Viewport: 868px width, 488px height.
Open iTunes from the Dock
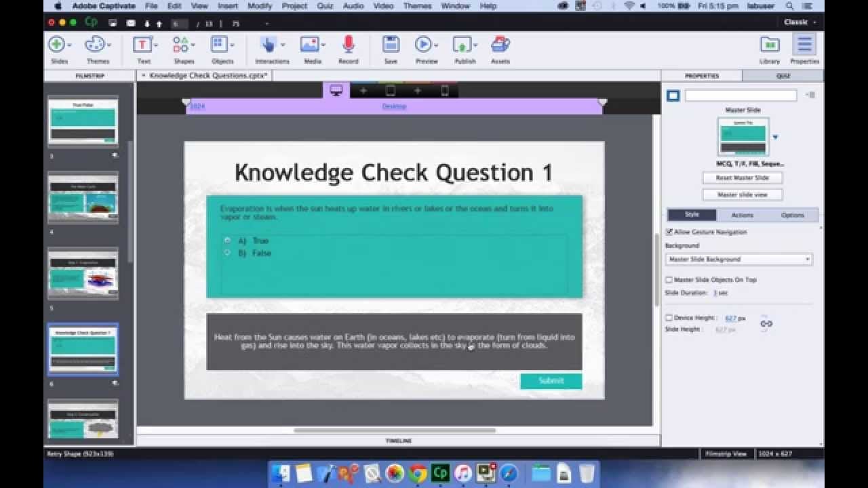[463, 473]
